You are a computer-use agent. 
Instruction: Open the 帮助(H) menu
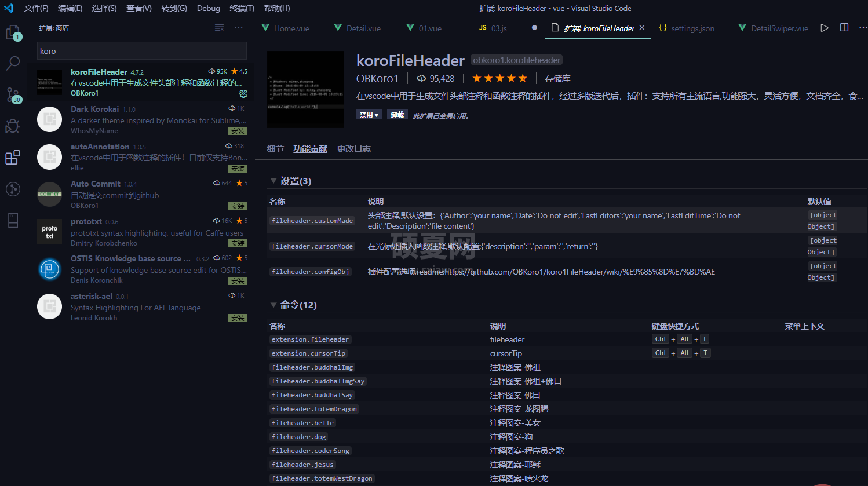click(277, 8)
